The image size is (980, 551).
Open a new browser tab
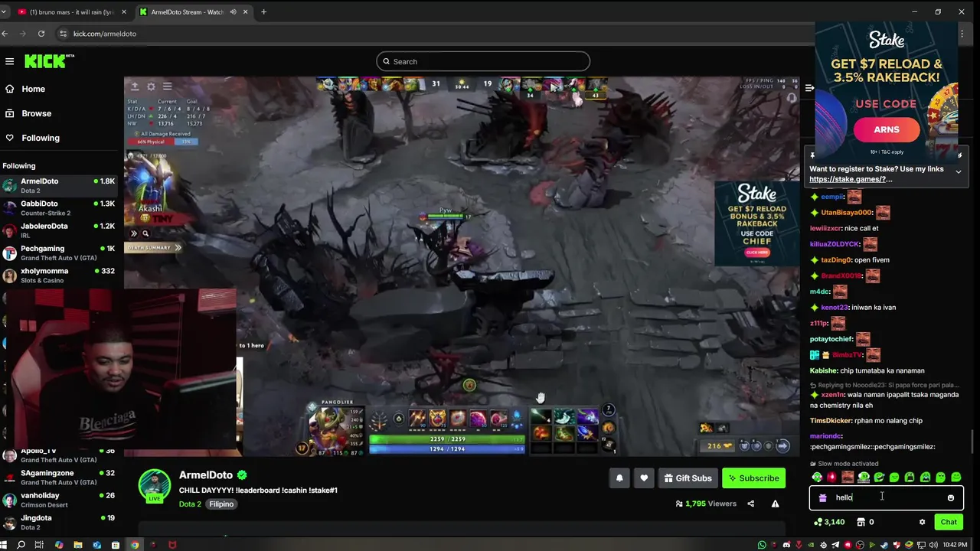pos(263,12)
